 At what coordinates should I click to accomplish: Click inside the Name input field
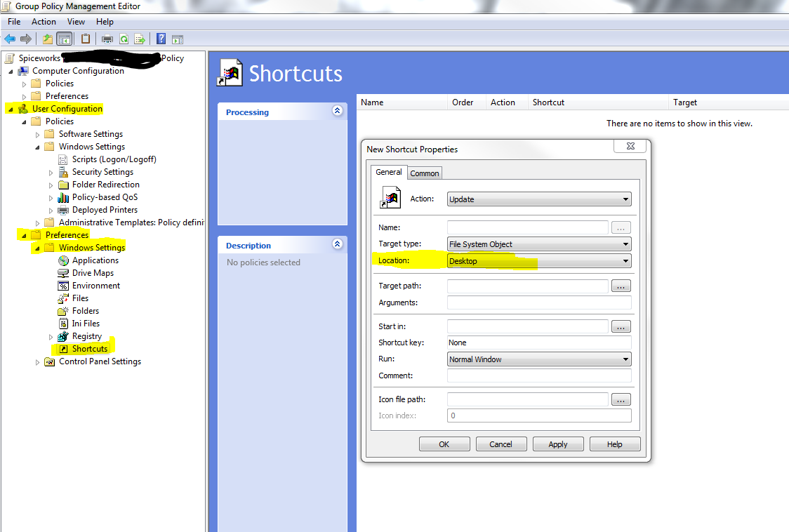point(526,227)
